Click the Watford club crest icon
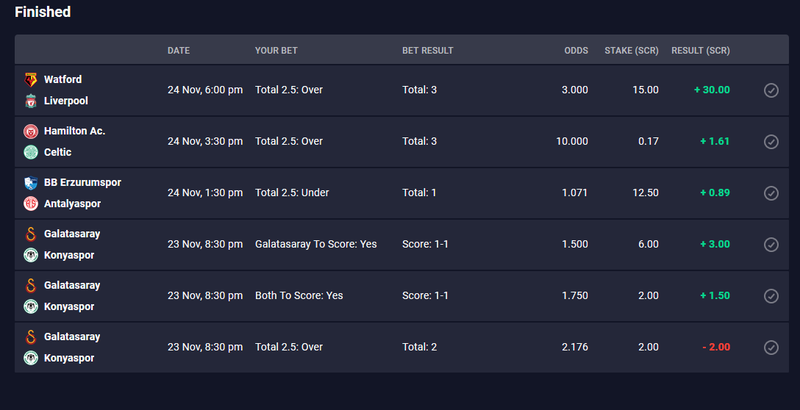Image resolution: width=800 pixels, height=410 pixels. (x=31, y=80)
